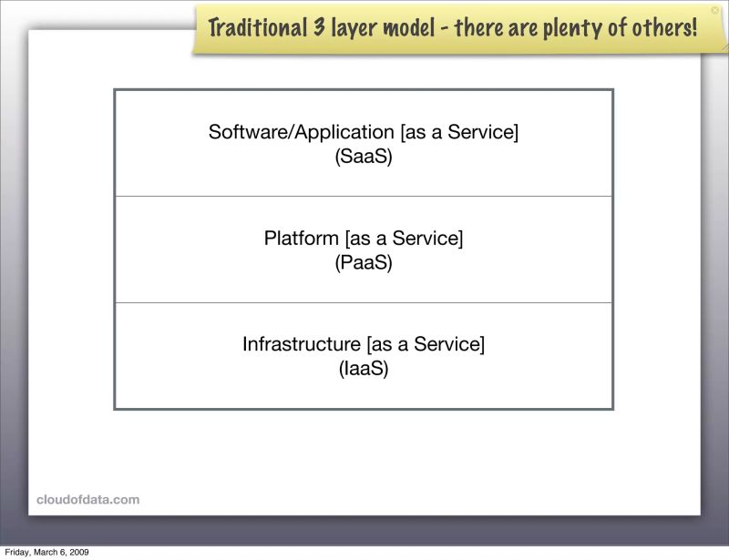Click the (SaaS) abbreviation label
Viewport: 729px width, 560px height.
pos(364,156)
